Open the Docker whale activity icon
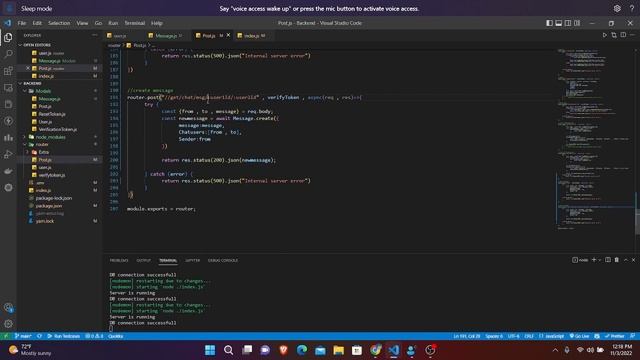The image size is (640, 360). click(8, 171)
